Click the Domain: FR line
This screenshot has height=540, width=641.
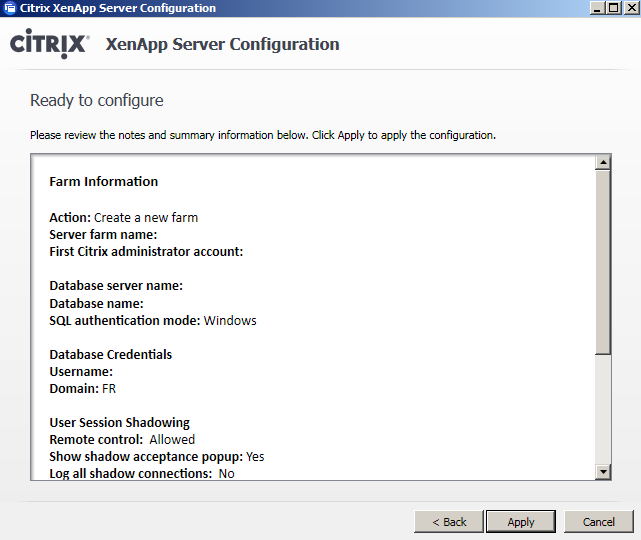83,388
